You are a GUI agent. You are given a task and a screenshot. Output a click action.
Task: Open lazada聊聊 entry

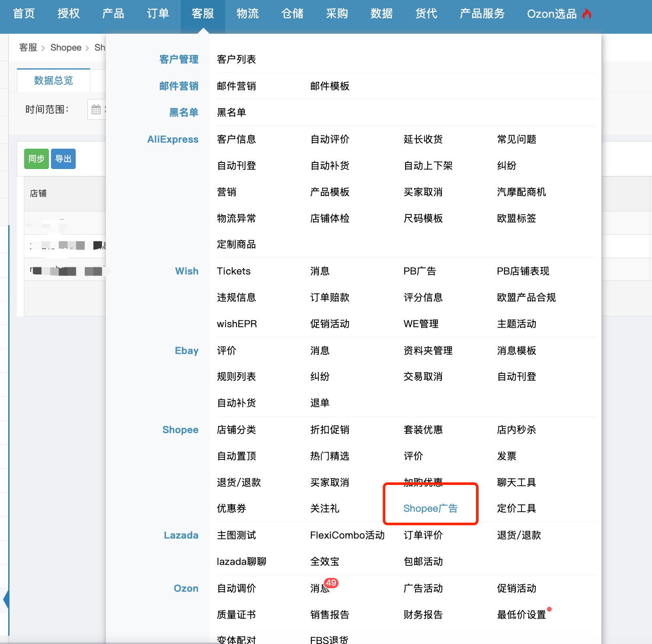(x=242, y=561)
